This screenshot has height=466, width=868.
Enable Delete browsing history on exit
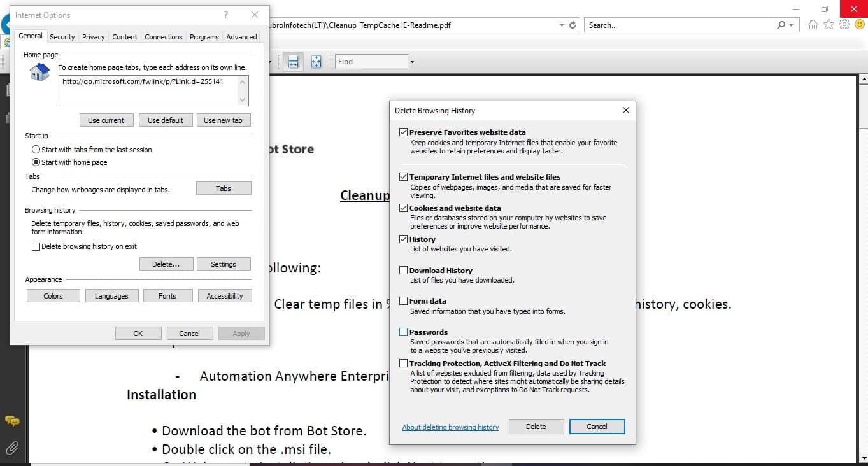36,247
